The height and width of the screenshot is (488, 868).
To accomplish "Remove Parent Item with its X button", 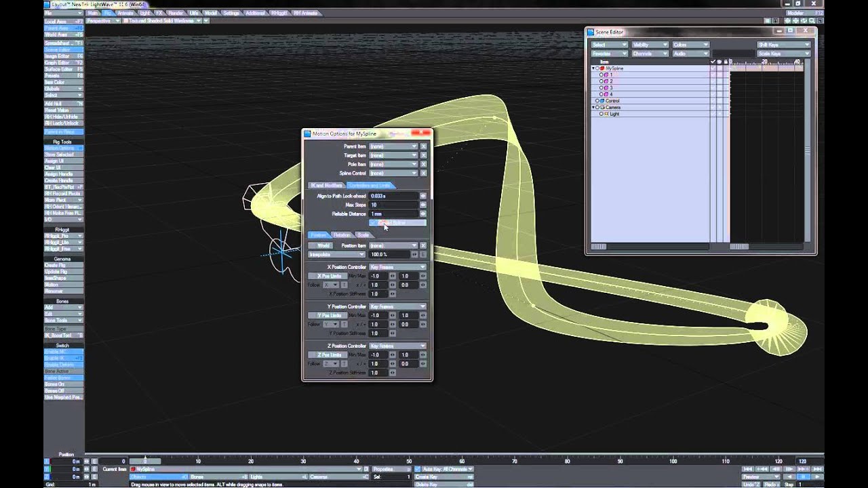I will [x=423, y=146].
